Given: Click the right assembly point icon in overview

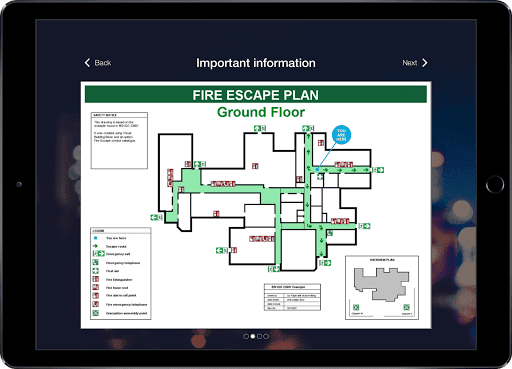Looking at the screenshot, I should pyautogui.click(x=406, y=307).
